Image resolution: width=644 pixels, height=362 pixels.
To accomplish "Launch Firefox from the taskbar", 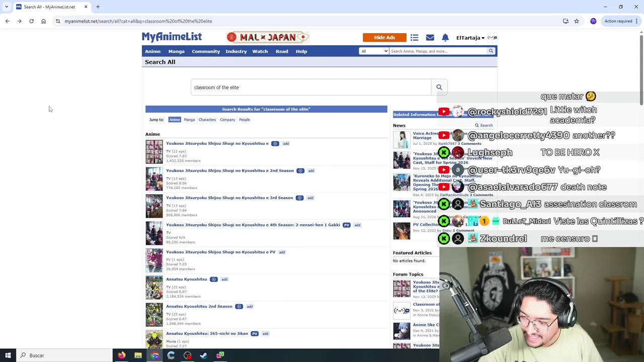I will click(121, 355).
